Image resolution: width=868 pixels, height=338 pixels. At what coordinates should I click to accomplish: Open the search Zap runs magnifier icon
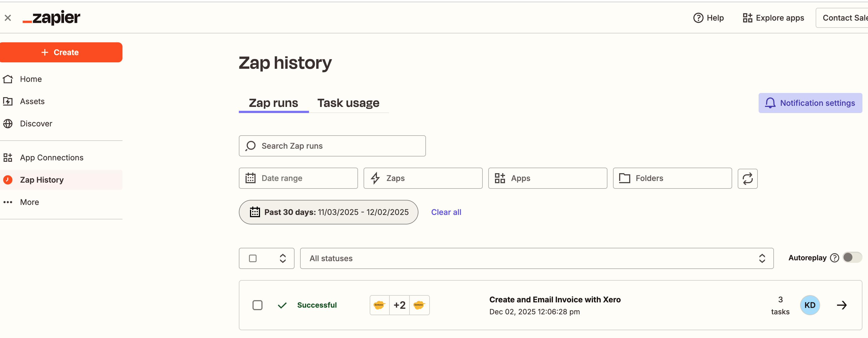tap(250, 146)
